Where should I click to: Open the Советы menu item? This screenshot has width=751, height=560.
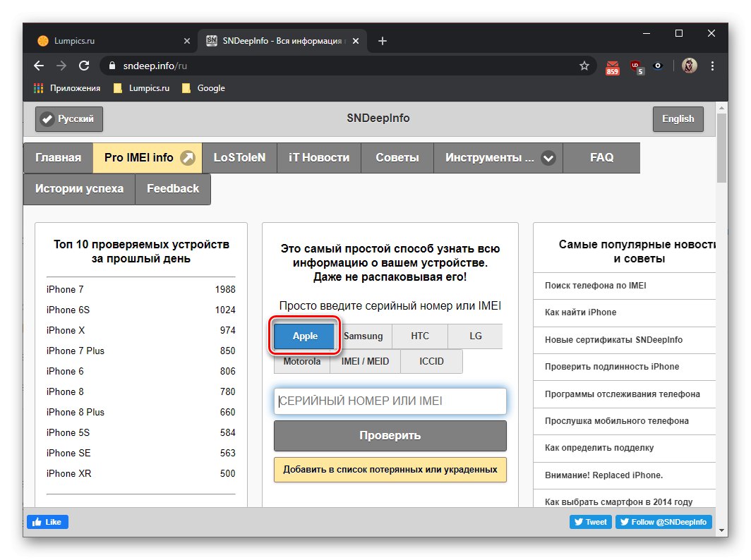click(397, 157)
